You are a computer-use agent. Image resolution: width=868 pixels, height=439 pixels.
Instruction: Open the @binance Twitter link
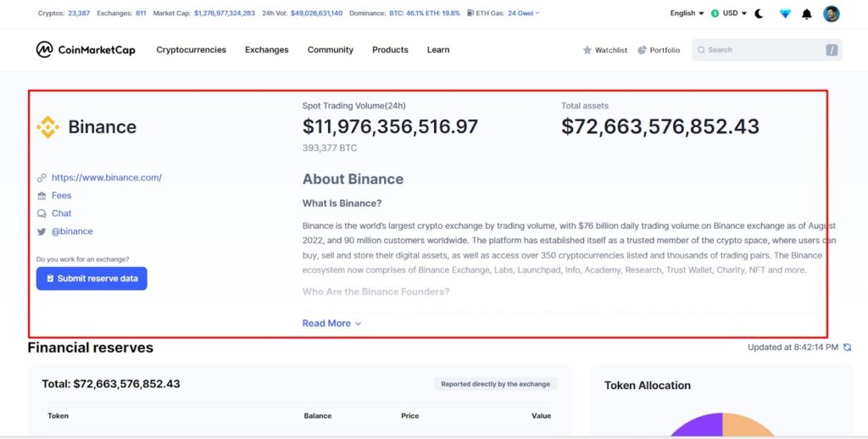72,231
